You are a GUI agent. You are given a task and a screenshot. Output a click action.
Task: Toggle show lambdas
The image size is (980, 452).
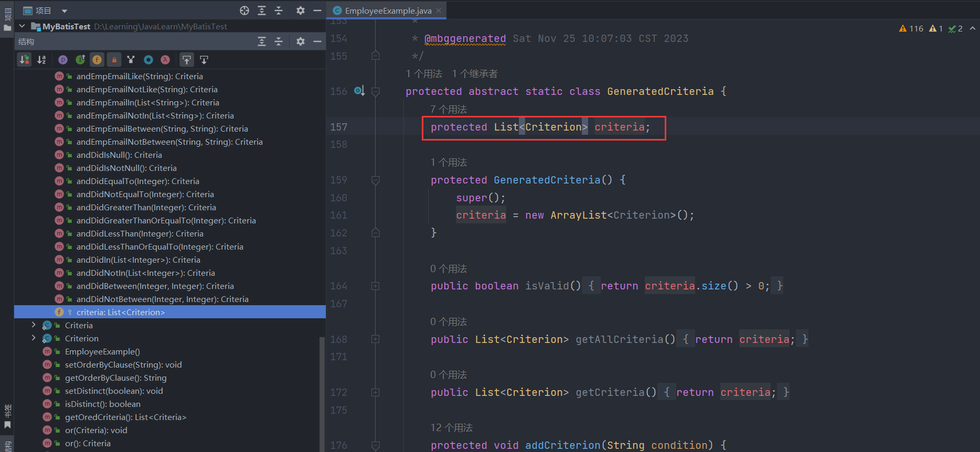pos(165,60)
